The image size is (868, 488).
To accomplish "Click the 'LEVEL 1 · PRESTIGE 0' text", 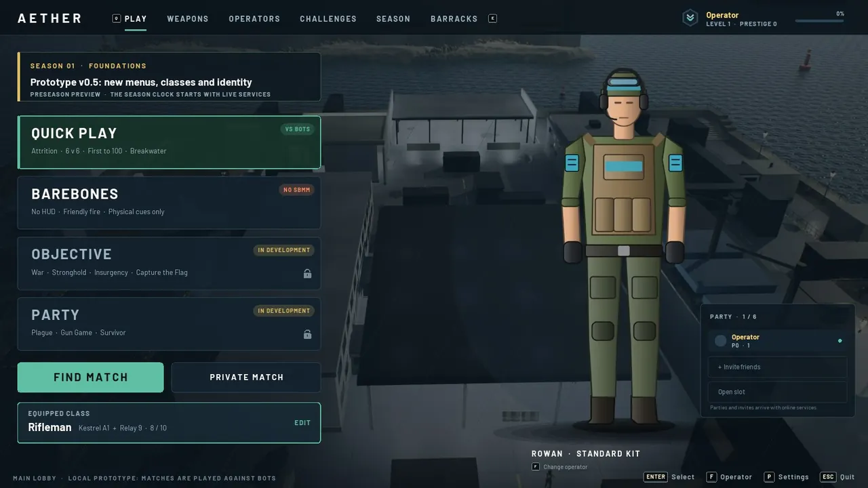I will pos(741,24).
